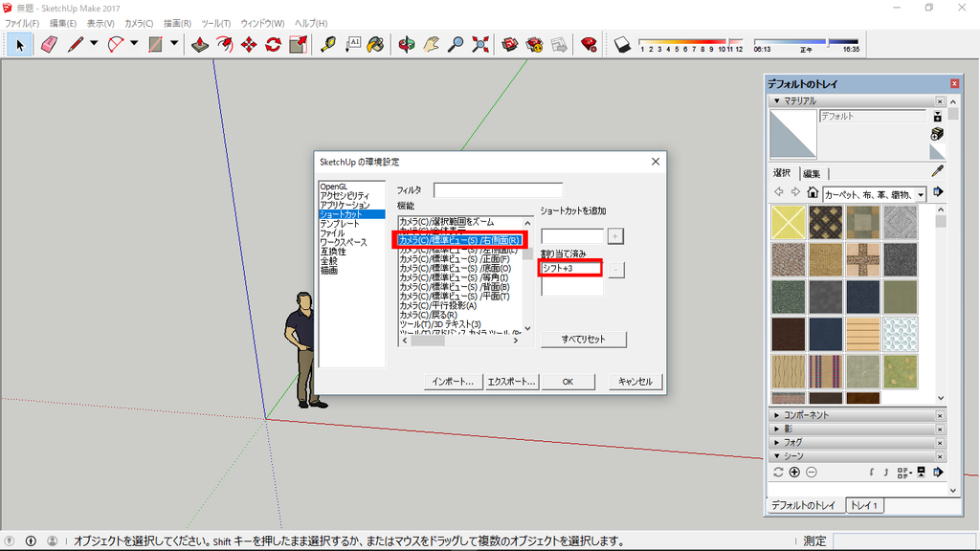The width and height of the screenshot is (980, 551).
Task: Activate the Arc drawing tool
Action: (116, 45)
